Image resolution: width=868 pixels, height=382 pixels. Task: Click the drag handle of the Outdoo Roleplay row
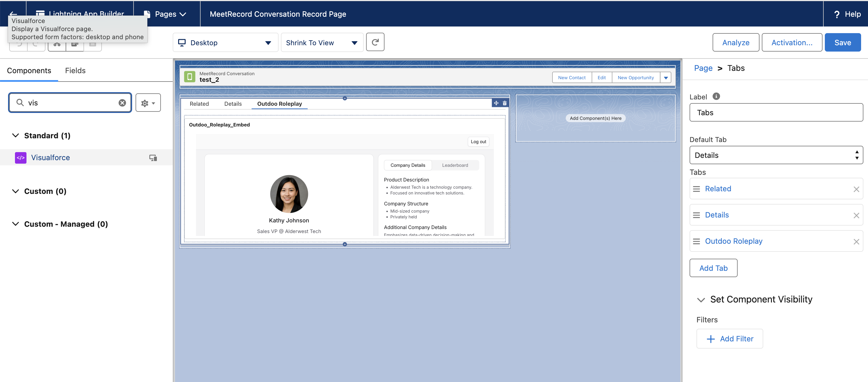(696, 241)
